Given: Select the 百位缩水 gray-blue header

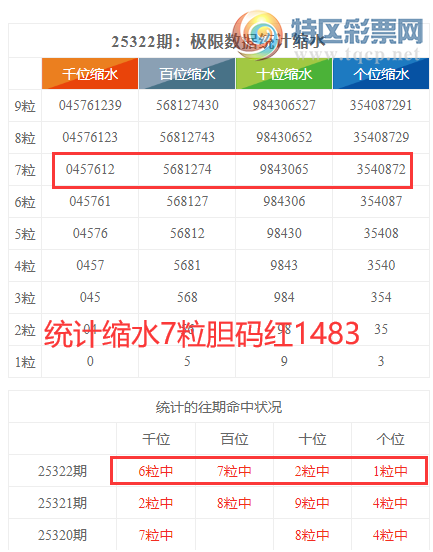Looking at the screenshot, I should pyautogui.click(x=187, y=74).
